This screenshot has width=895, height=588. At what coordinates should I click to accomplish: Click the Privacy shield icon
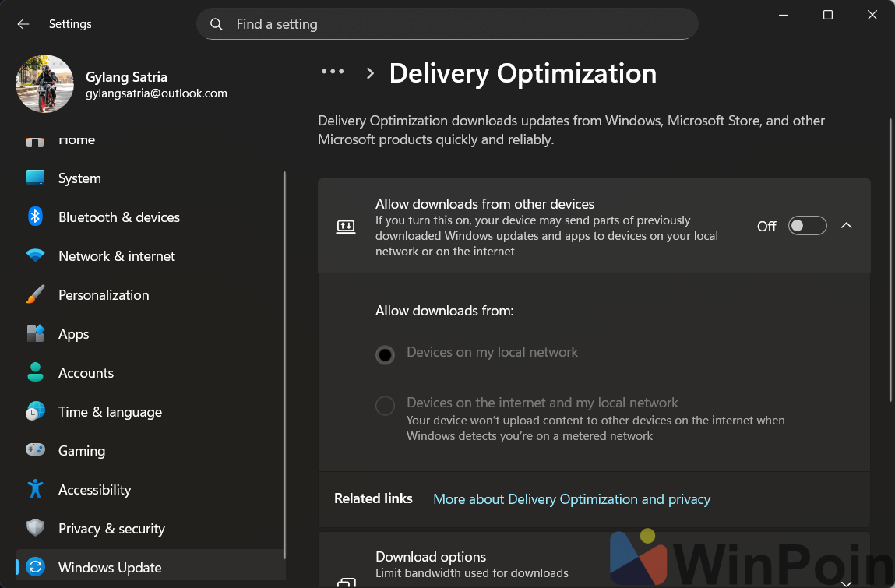(35, 528)
